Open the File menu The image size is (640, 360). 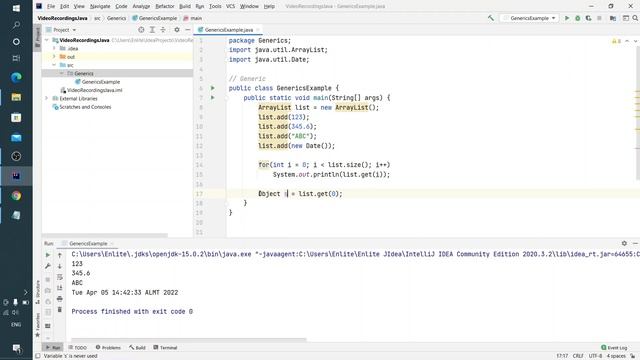pos(51,6)
